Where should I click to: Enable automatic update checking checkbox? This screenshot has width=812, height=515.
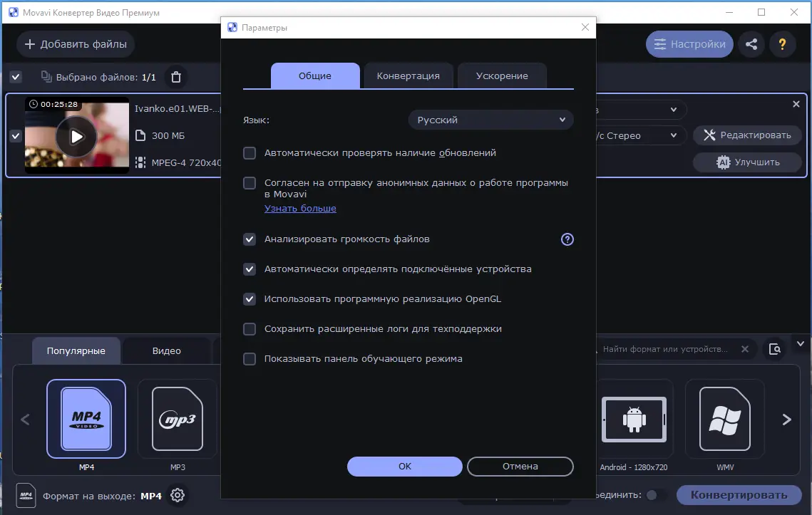250,152
